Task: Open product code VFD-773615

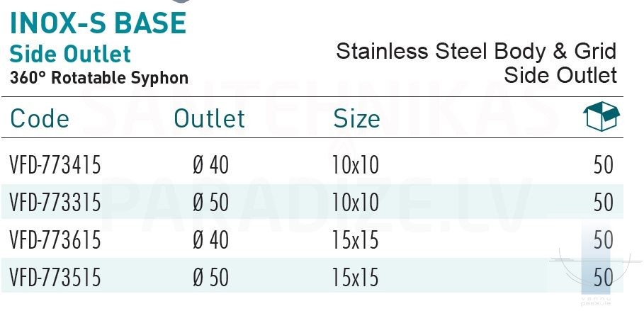Action: coord(56,240)
